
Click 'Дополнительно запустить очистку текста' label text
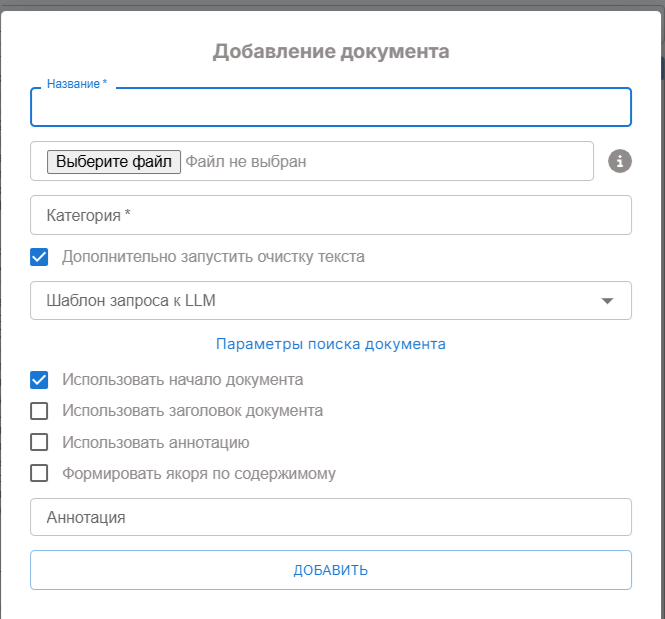click(x=213, y=257)
